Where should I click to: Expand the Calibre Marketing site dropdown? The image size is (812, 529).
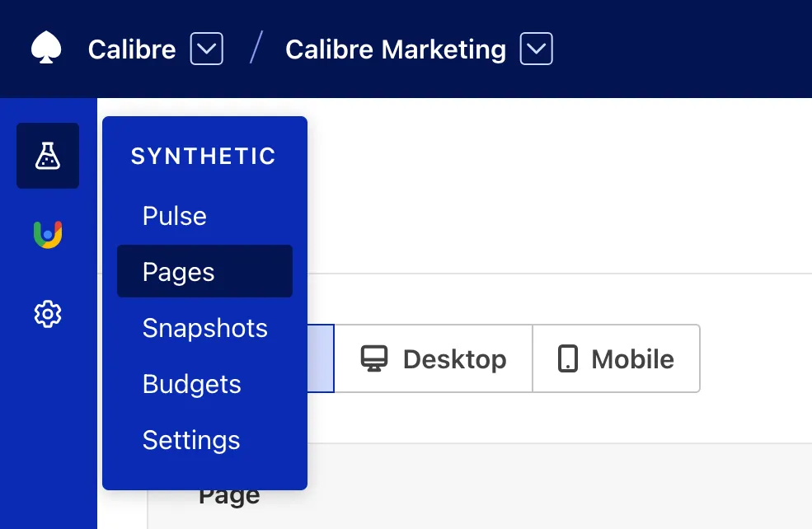tap(536, 49)
